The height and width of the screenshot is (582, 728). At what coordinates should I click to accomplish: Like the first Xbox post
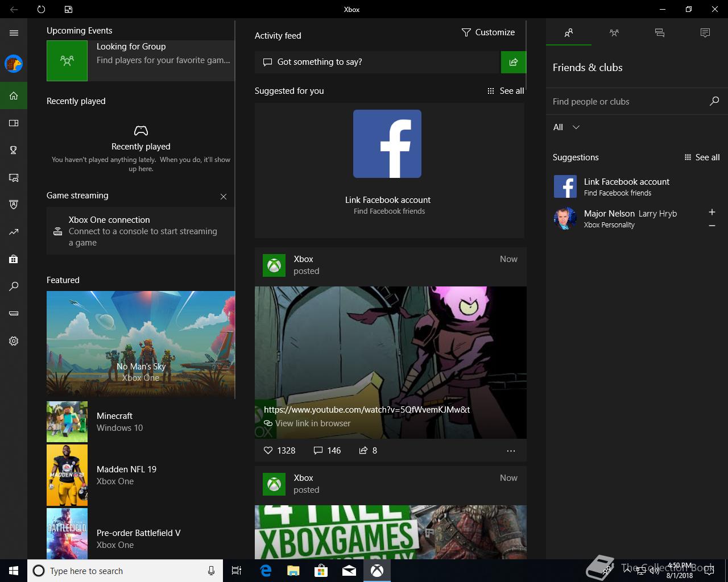click(x=279, y=450)
